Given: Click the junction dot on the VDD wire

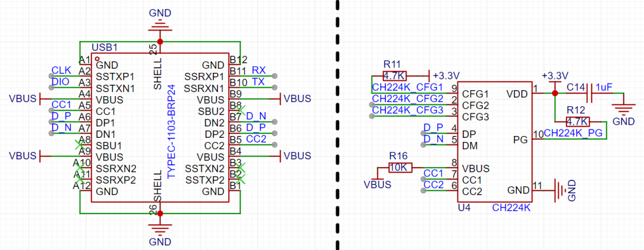Looking at the screenshot, I should [555, 94].
